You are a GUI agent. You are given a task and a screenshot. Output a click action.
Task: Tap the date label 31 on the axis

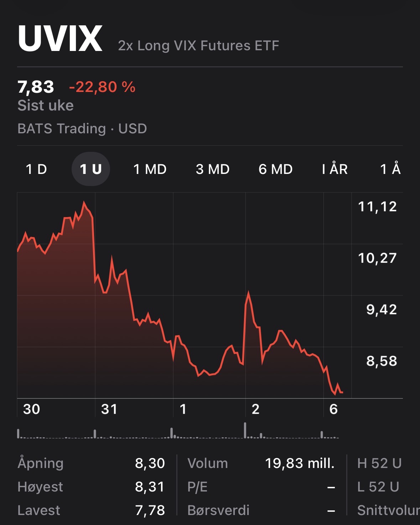(109, 409)
